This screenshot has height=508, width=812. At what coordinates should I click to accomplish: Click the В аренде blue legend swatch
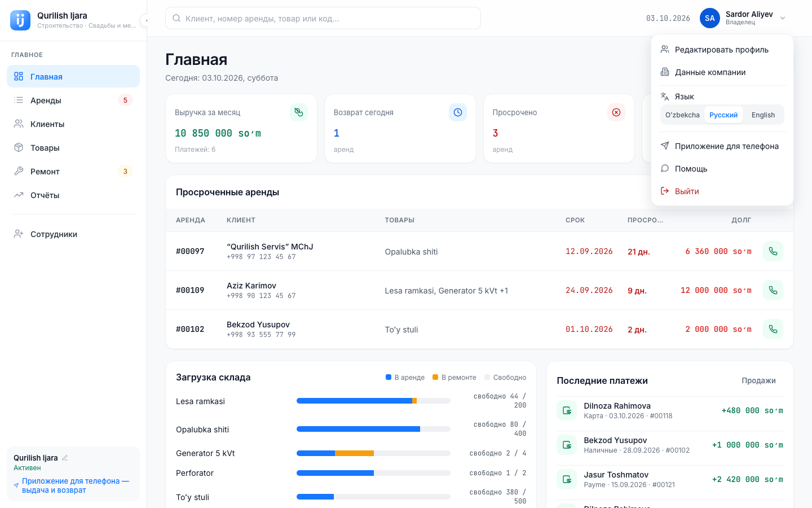389,377
